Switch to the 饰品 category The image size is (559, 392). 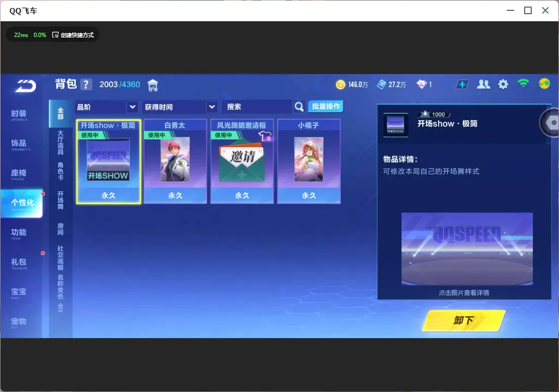click(19, 144)
